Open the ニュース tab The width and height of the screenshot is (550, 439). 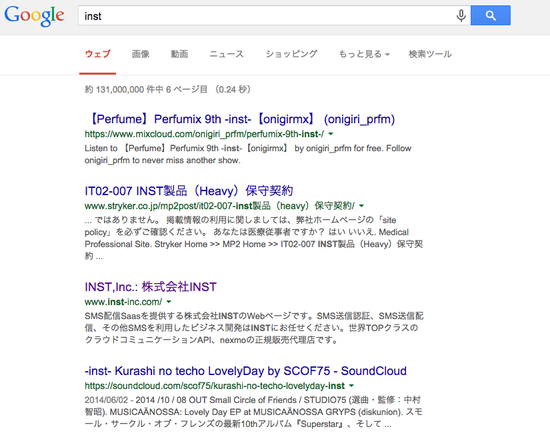pyautogui.click(x=226, y=54)
